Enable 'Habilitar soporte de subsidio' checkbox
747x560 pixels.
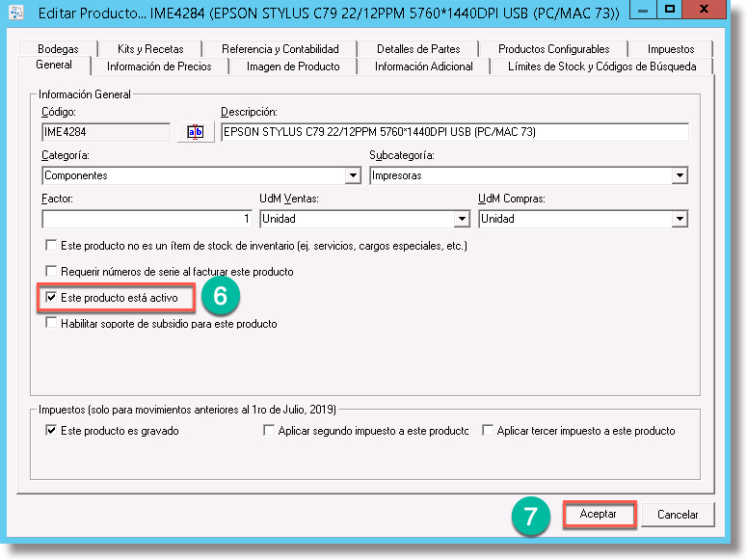point(51,323)
